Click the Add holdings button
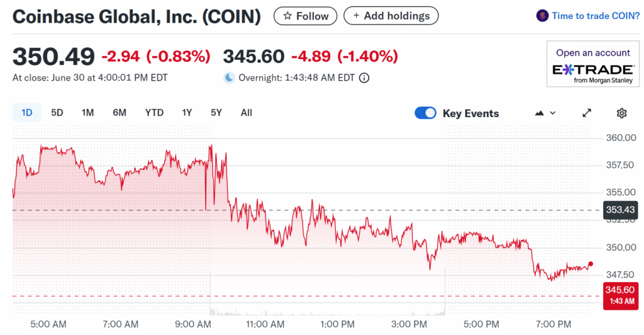The height and width of the screenshot is (335, 644). pos(391,16)
